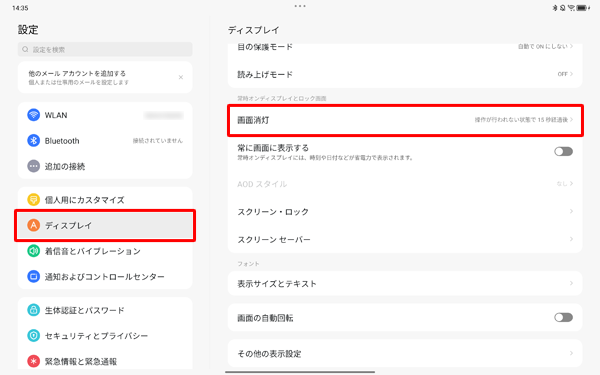
Task: Open その他の表示設定 setting
Action: point(405,353)
